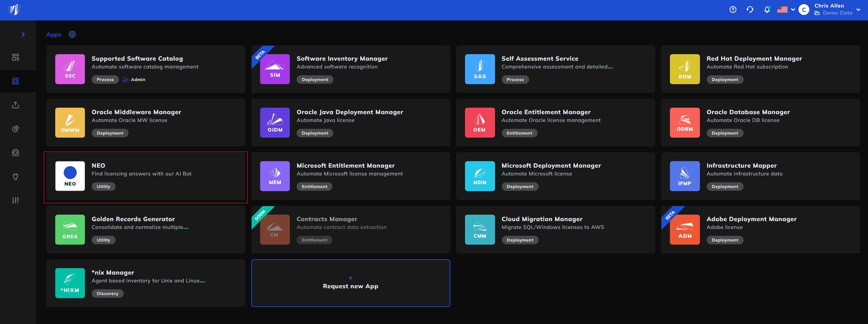Open the inbox sidebar icon
The width and height of the screenshot is (868, 324).
click(x=15, y=153)
